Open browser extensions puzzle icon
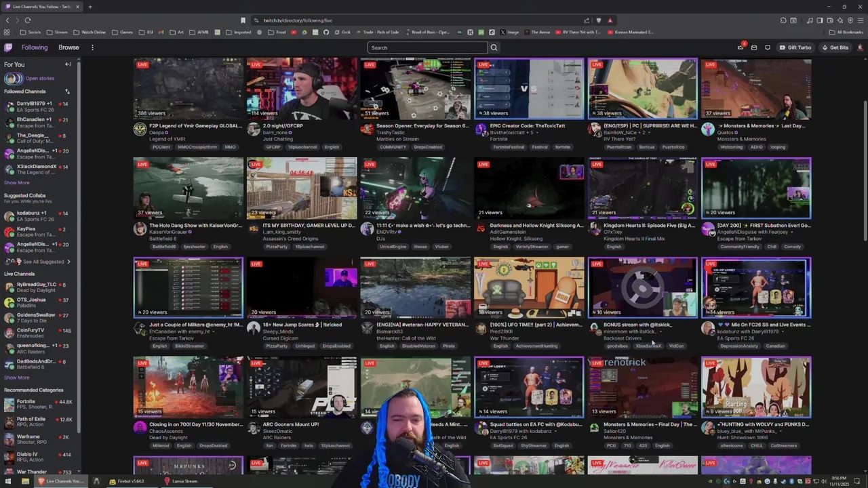Viewport: 868px width, 488px height. 783,20
